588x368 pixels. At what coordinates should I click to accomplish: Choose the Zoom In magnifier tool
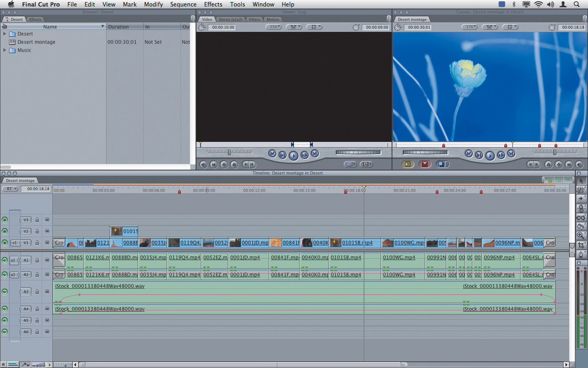click(581, 235)
